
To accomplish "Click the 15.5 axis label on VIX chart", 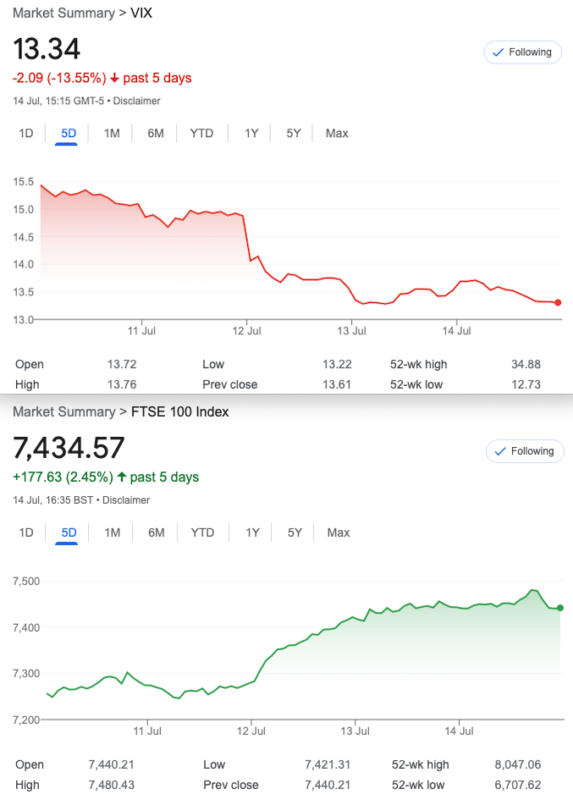I will [x=23, y=182].
